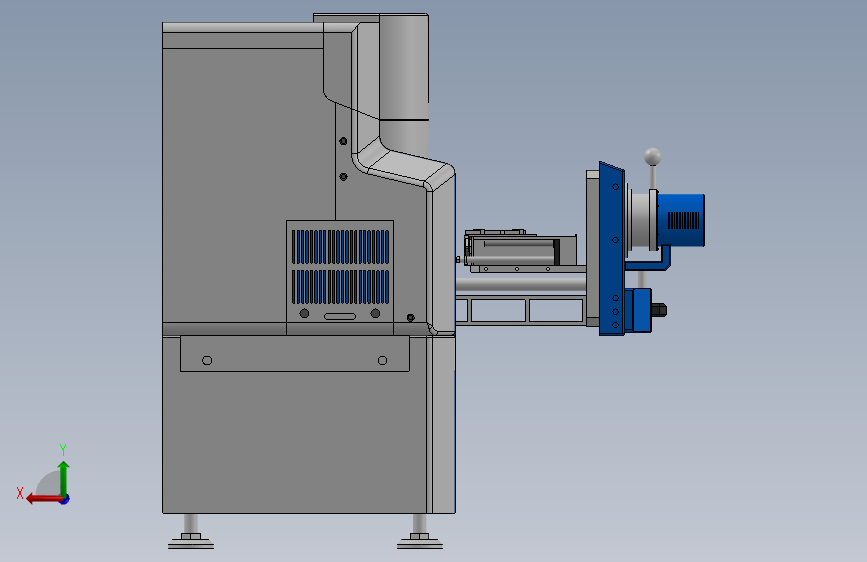The height and width of the screenshot is (562, 867).
Task: Select the blue motor housing on the model
Action: [681, 220]
